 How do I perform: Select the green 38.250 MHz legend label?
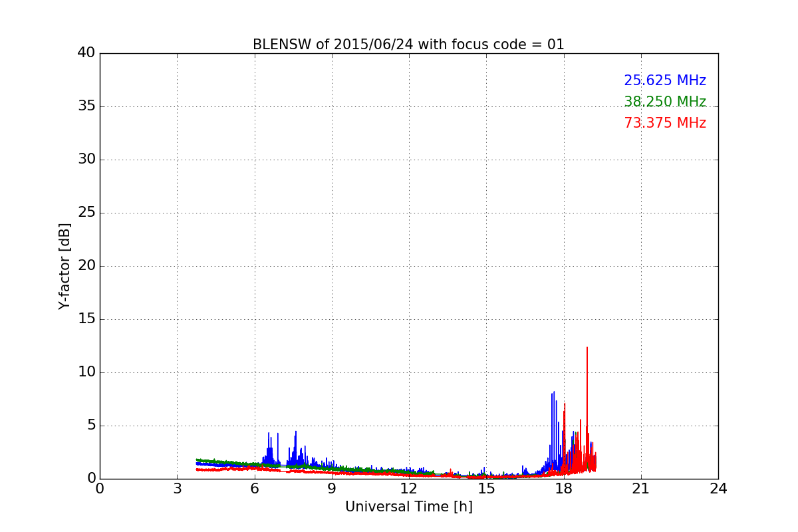(x=665, y=102)
